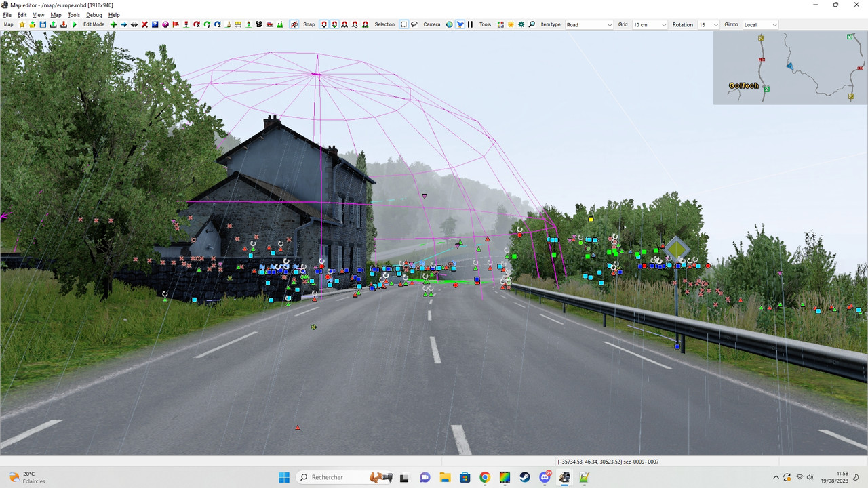Screen dimensions: 868x488
Task: Click the red download arrow icon
Action: tap(64, 24)
